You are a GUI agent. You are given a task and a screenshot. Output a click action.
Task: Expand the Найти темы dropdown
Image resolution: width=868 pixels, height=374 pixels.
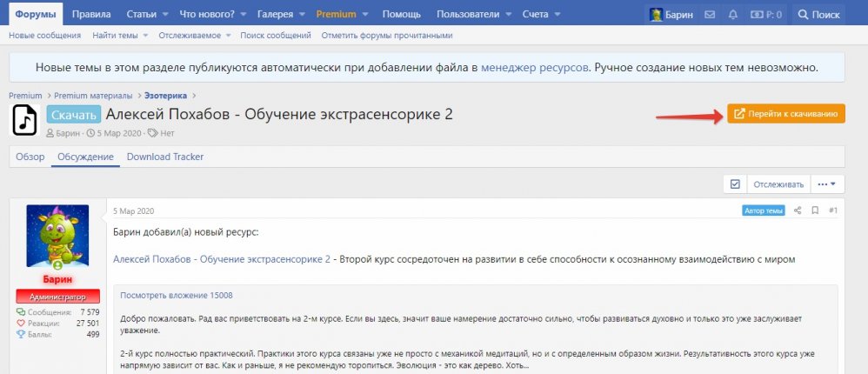[x=145, y=36]
